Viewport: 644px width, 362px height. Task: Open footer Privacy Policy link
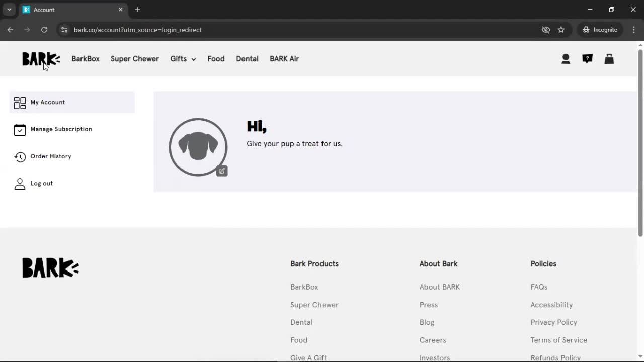click(x=553, y=322)
